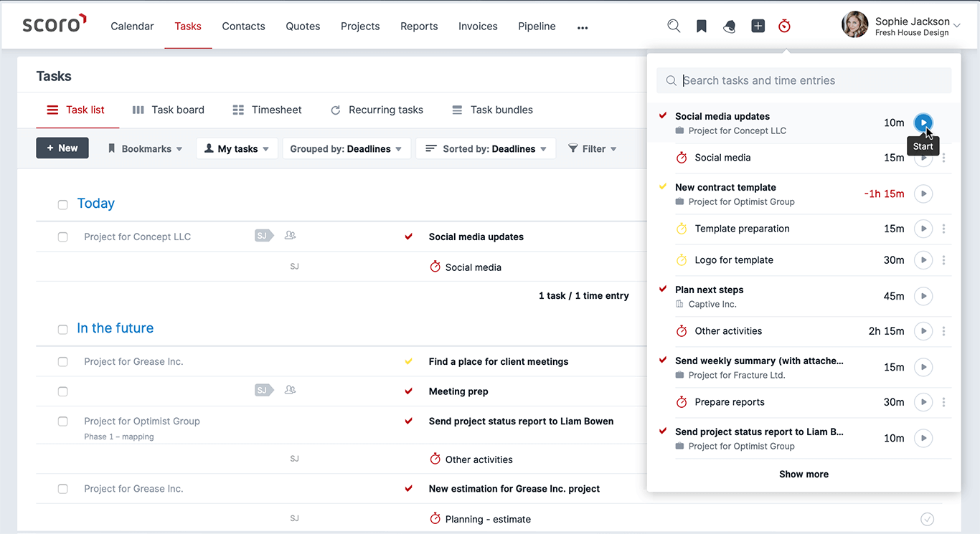Click people icon in Project for Concept LLC row
Screen dimensions: 980x534
point(290,235)
